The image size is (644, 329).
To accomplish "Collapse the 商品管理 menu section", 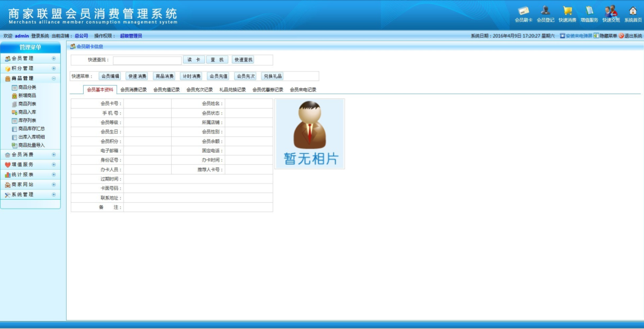I will click(x=54, y=79).
